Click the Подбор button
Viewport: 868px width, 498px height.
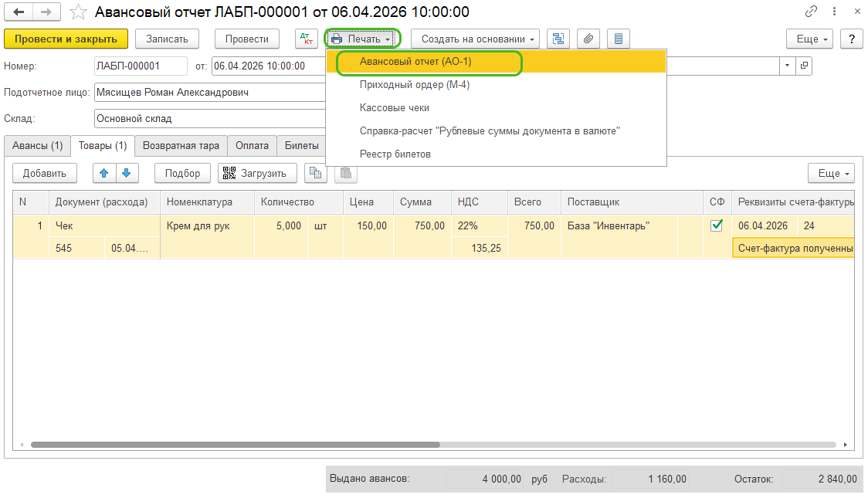point(183,173)
